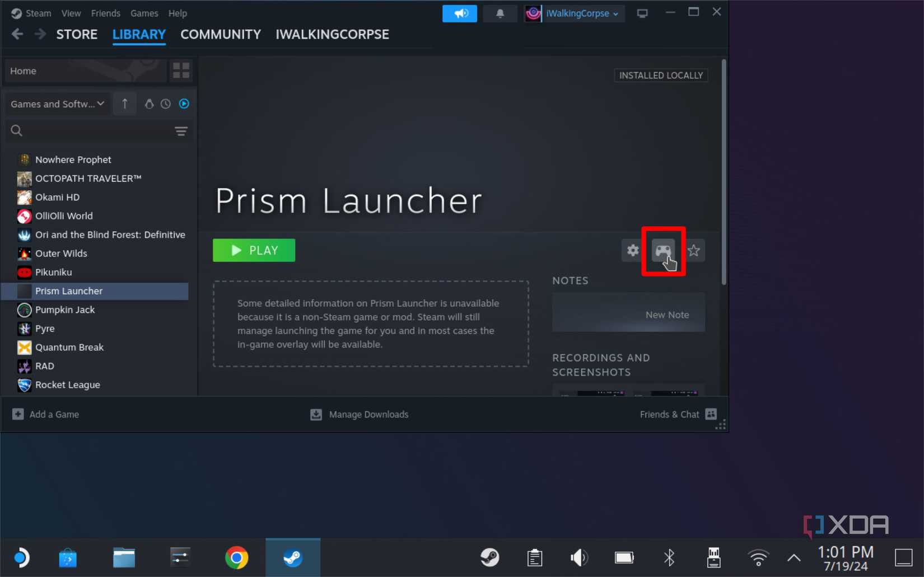Open system settings from the taskbar
The width and height of the screenshot is (924, 577).
coord(180,557)
